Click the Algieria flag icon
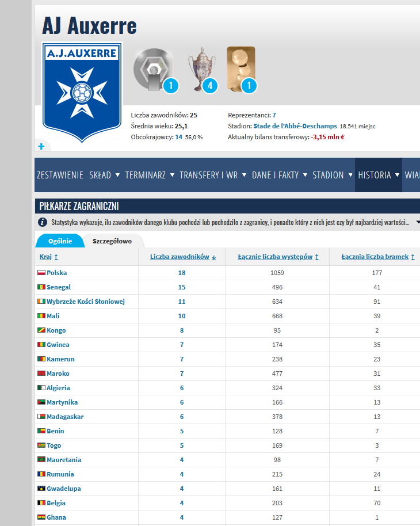The height and width of the screenshot is (526, 420). 41,388
